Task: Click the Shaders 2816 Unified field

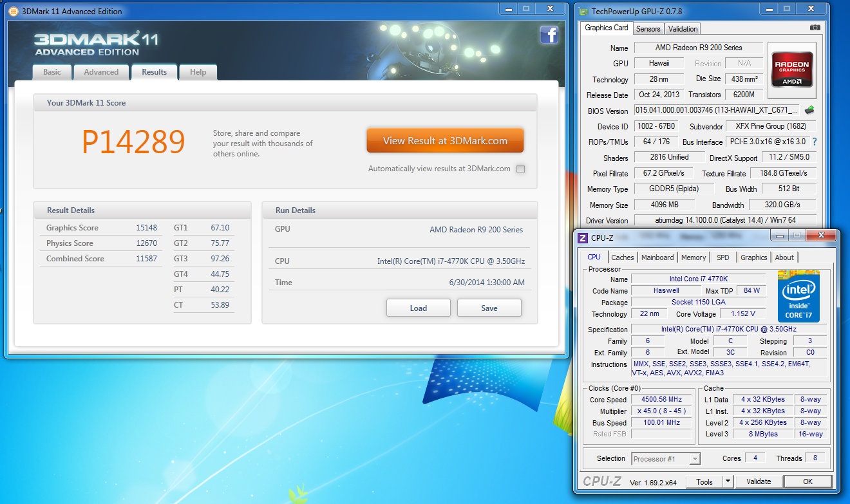Action: [669, 157]
